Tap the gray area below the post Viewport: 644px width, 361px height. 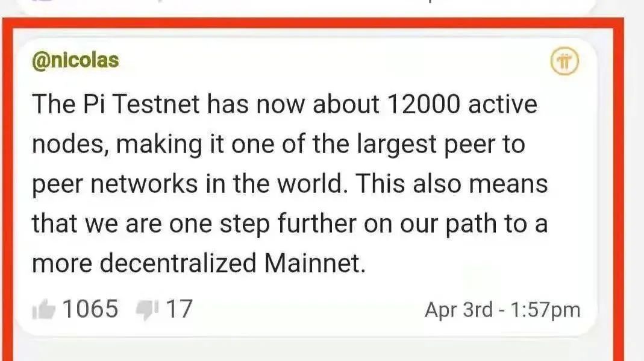tap(301, 351)
